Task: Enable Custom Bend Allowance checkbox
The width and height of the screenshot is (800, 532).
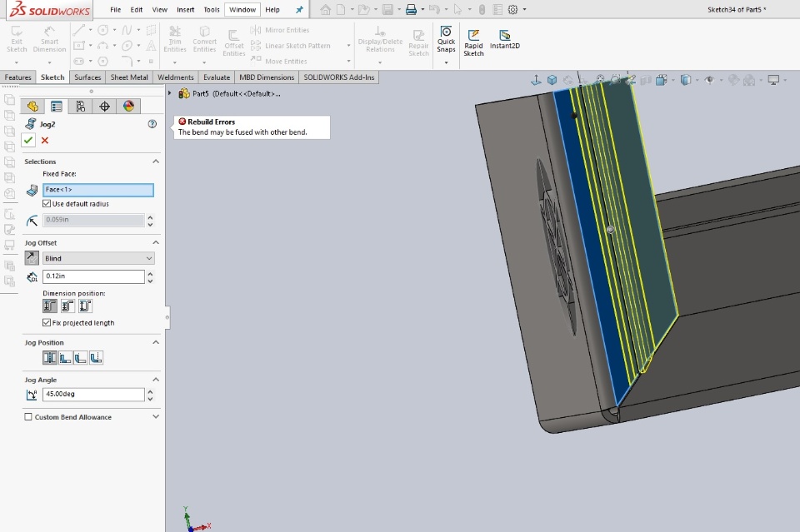Action: (x=29, y=417)
